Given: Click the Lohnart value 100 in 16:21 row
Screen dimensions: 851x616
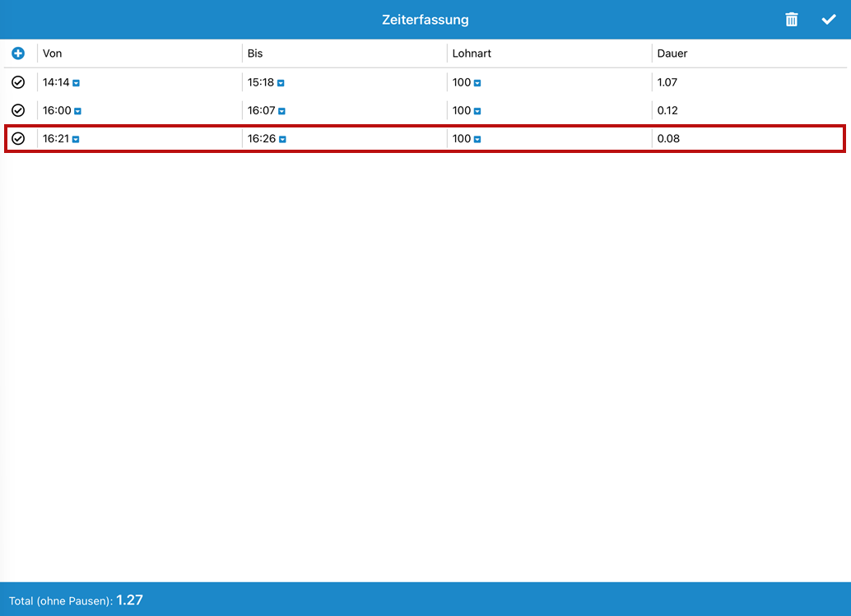Looking at the screenshot, I should pos(462,139).
